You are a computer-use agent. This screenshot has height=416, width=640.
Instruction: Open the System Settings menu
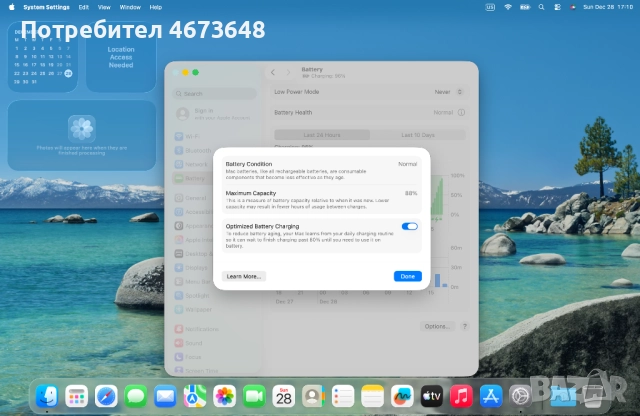pos(47,7)
